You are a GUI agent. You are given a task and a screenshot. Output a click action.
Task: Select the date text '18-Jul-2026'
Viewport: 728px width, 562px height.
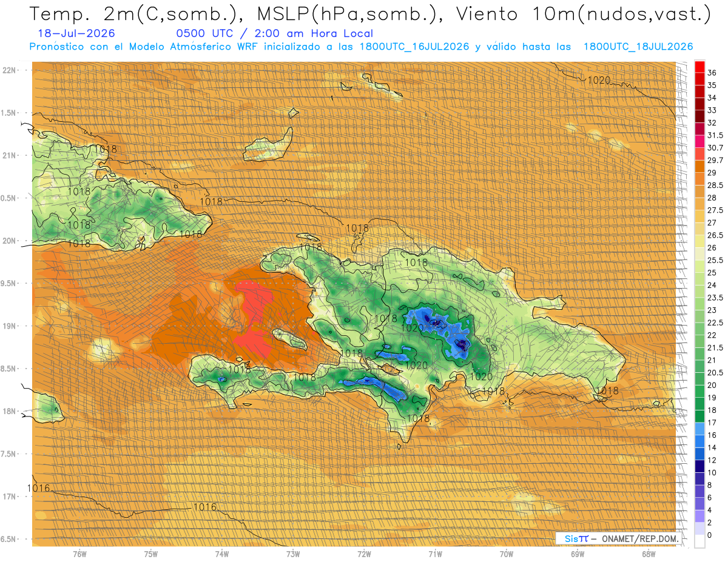(x=76, y=34)
